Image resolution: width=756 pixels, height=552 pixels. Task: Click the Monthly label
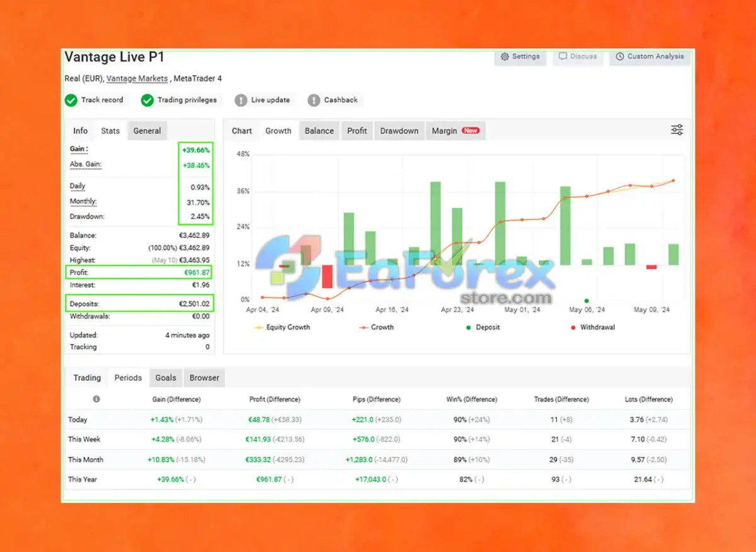pos(83,202)
